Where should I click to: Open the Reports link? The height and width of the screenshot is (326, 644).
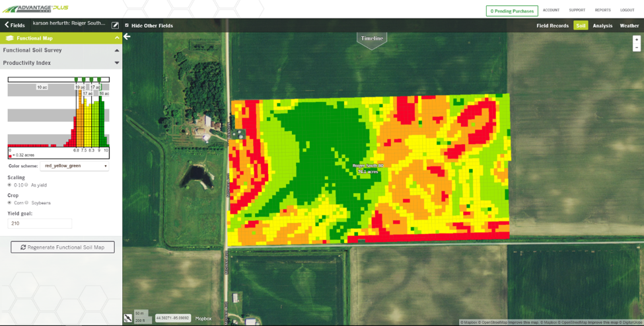coord(602,11)
